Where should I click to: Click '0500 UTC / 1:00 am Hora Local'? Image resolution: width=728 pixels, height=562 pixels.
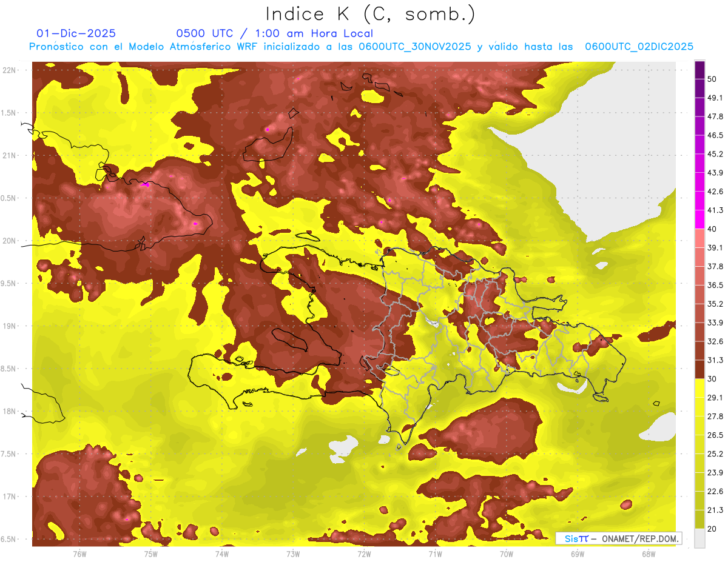(274, 33)
